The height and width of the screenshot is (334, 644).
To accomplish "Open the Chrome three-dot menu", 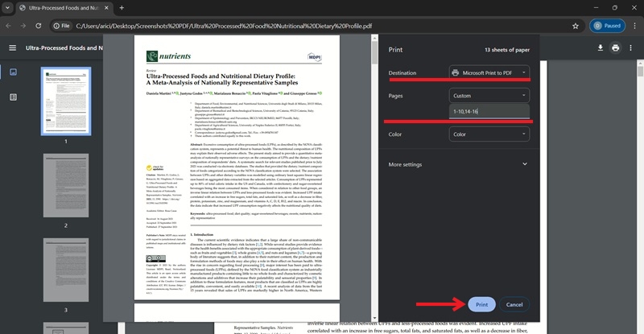I will point(635,26).
